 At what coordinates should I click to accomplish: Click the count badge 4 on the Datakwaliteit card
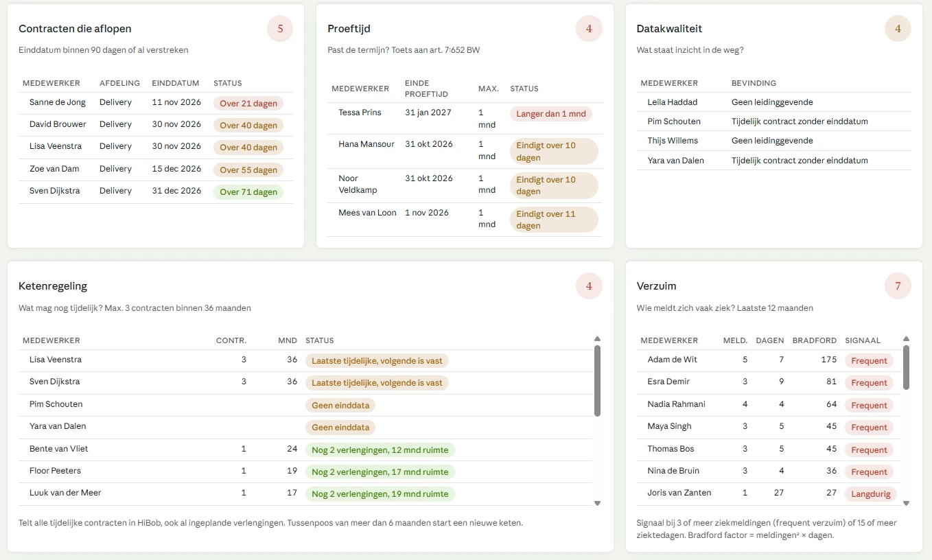pos(898,29)
